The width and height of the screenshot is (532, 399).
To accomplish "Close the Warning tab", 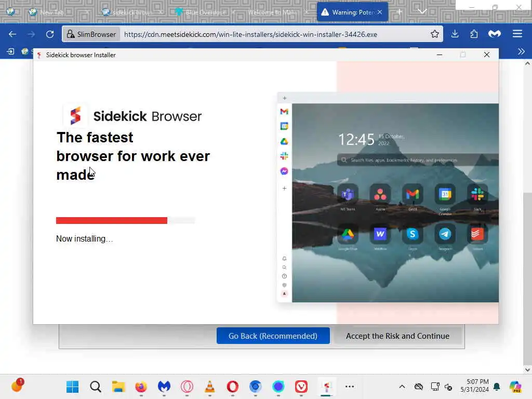I will 380,12.
